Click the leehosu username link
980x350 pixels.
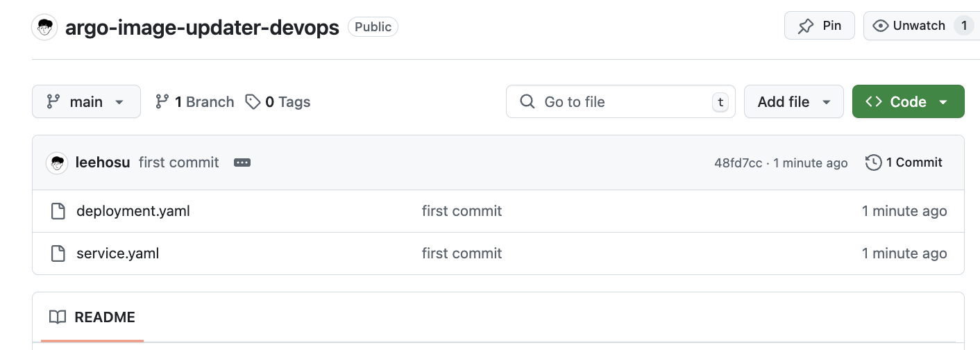(102, 162)
